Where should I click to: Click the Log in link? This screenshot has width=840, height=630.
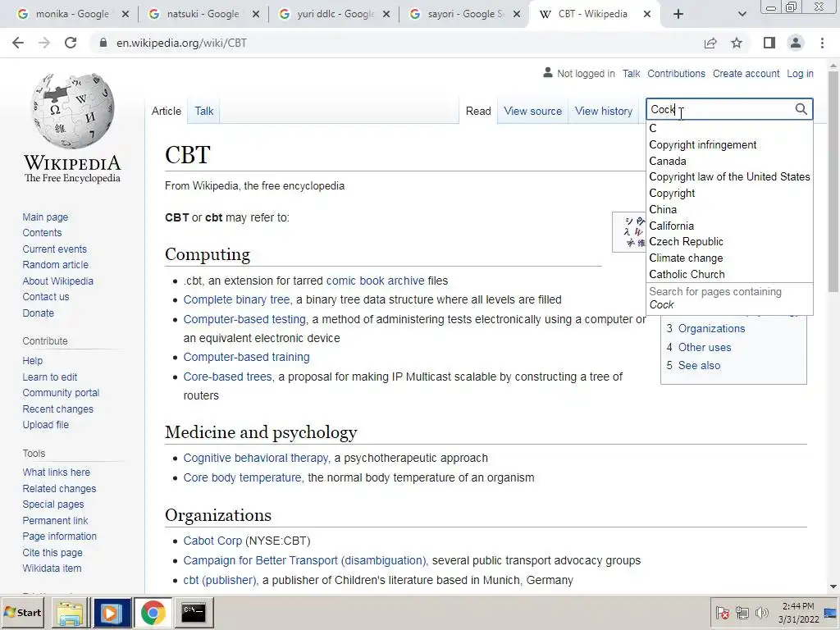click(800, 73)
